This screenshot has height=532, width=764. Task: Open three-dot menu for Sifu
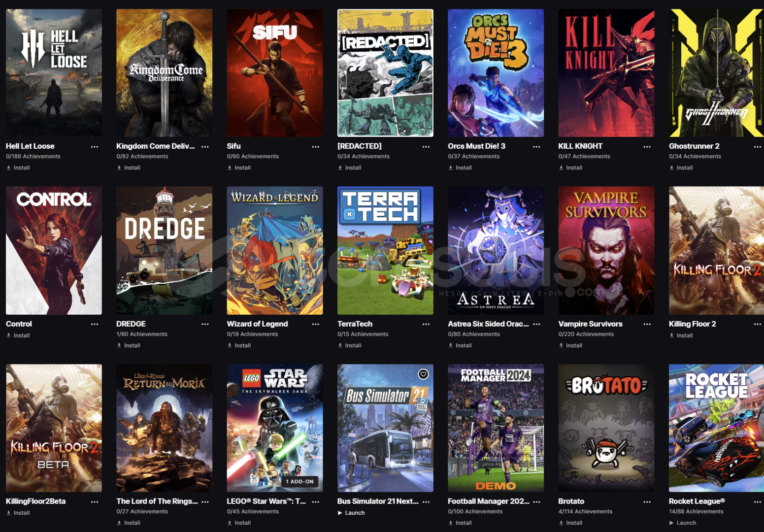(x=316, y=147)
